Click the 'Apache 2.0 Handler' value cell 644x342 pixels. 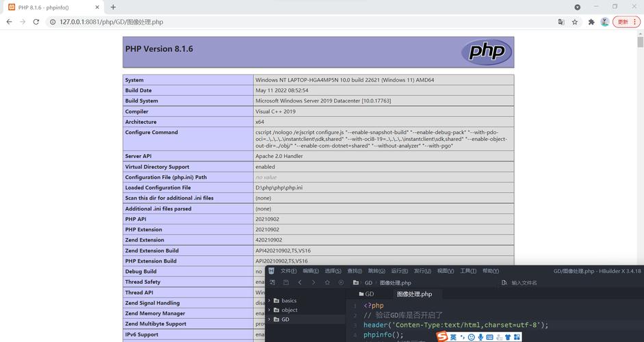(x=384, y=156)
